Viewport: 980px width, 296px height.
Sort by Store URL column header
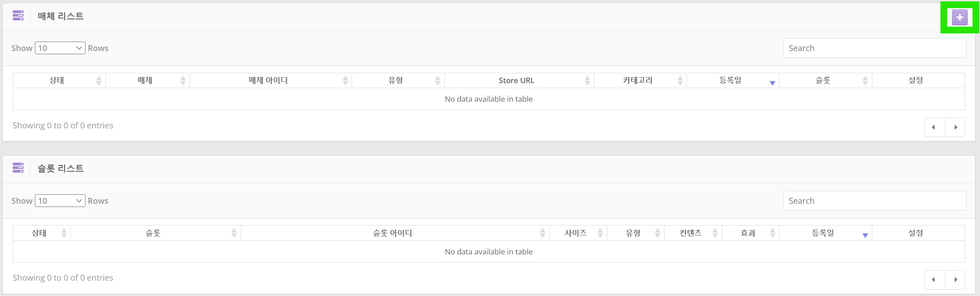pyautogui.click(x=517, y=80)
